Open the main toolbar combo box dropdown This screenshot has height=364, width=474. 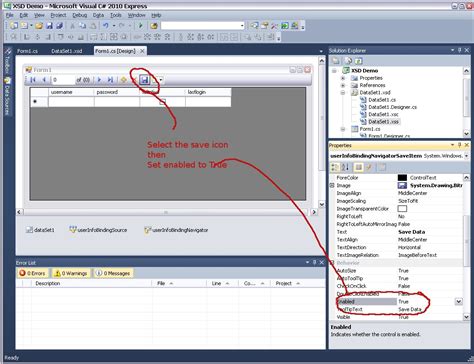[x=242, y=26]
